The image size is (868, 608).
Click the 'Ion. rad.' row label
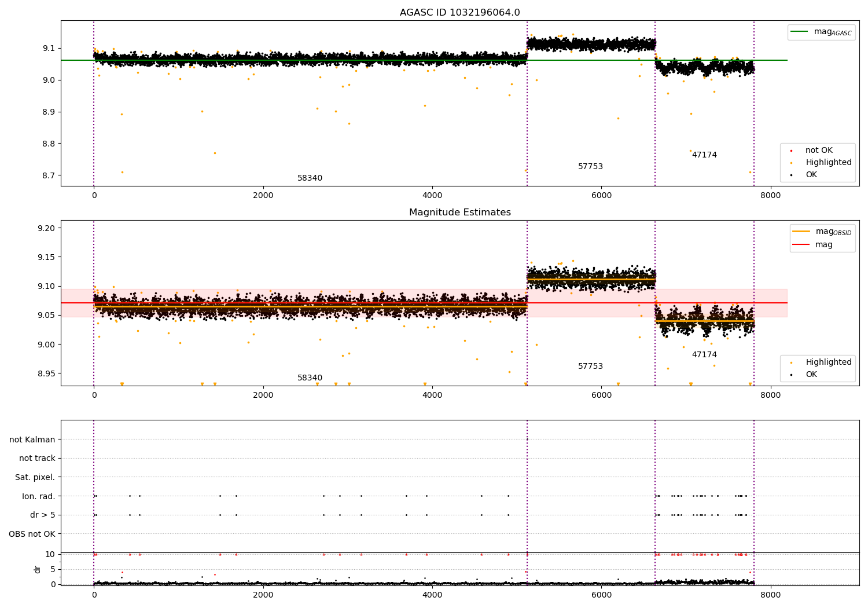[39, 496]
